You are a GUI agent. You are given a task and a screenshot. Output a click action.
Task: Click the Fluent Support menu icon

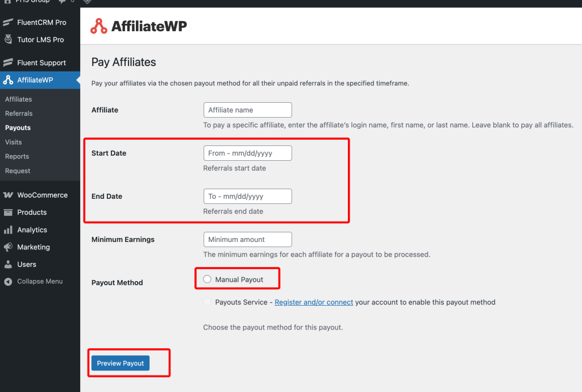tap(8, 63)
